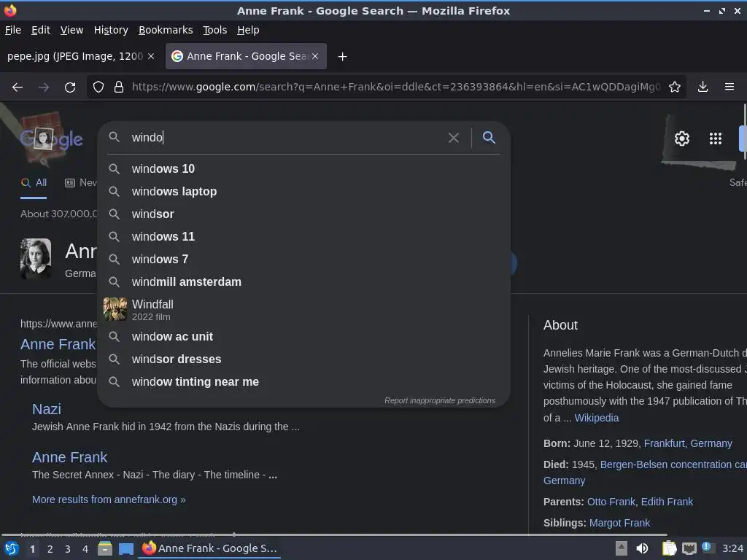Click the Windfall 2022 film thumbnail

115,309
